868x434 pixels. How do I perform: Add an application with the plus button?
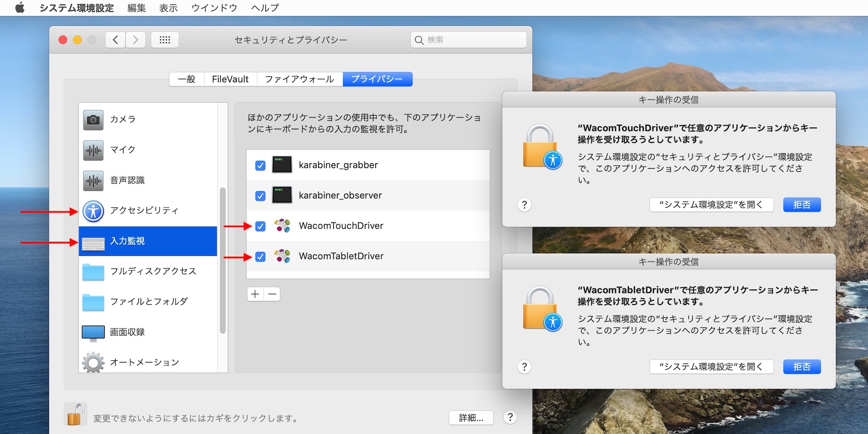pyautogui.click(x=255, y=294)
